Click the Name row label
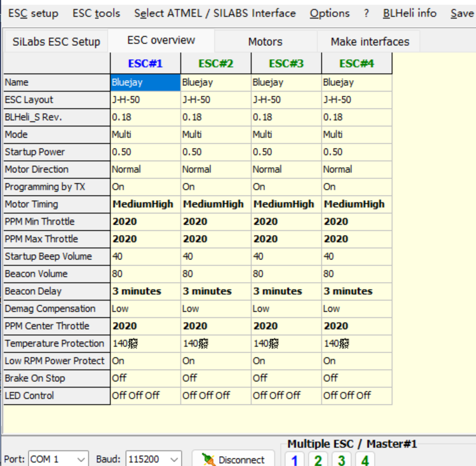This screenshot has height=466, width=476. tap(57, 82)
